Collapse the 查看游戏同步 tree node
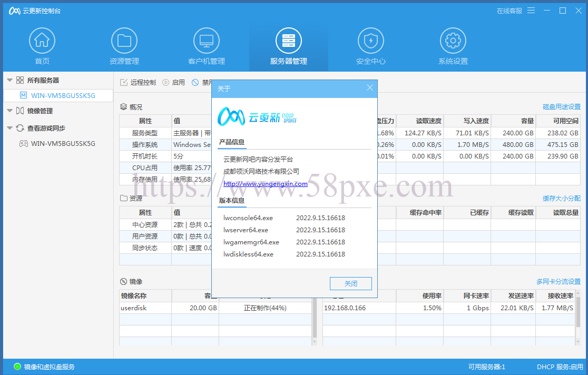This screenshot has width=588, height=375. pos(10,129)
